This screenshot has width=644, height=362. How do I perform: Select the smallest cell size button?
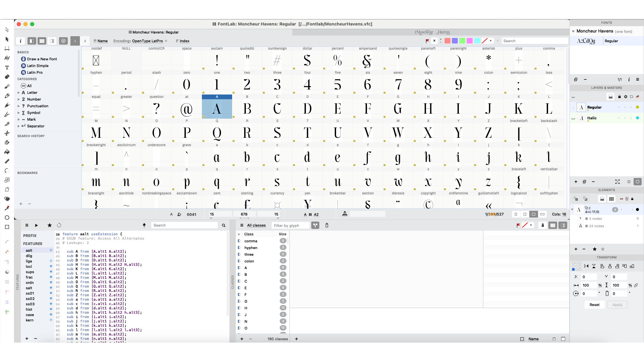point(516,214)
